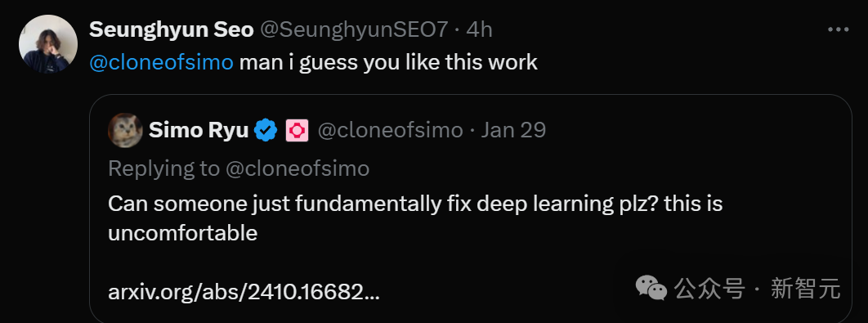
Task: Click the pink affiliation badge beside Simo Ryu
Action: click(x=297, y=130)
